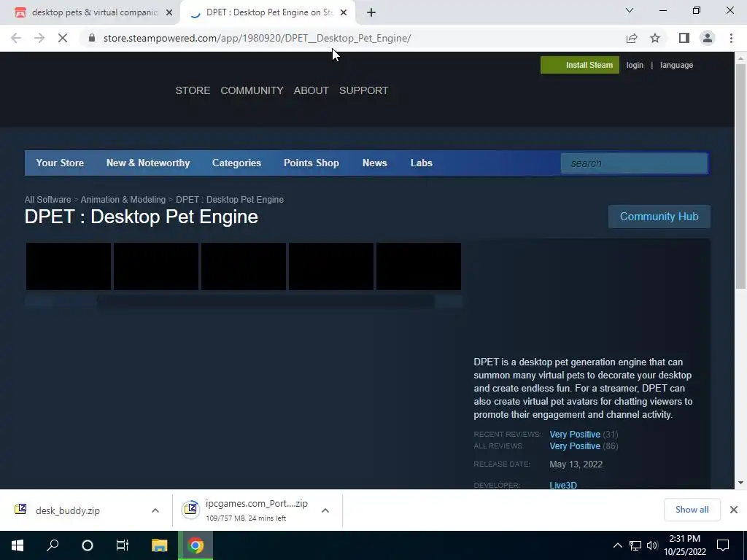
Task: Open the Labs store tab
Action: point(422,163)
